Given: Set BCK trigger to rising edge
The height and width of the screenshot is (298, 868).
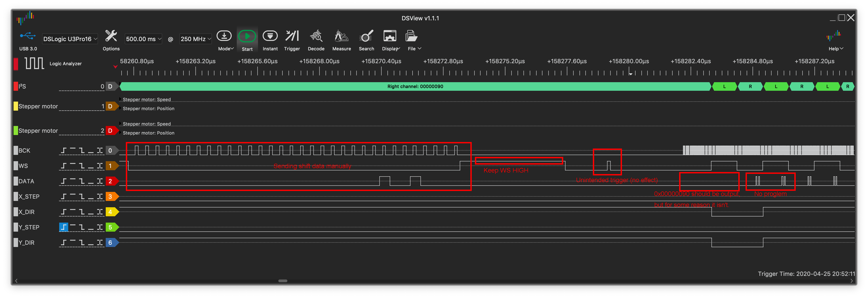Looking at the screenshot, I should [x=63, y=151].
